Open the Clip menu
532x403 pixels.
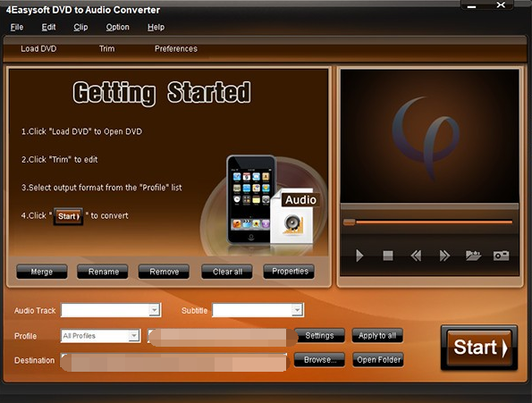[x=80, y=27]
